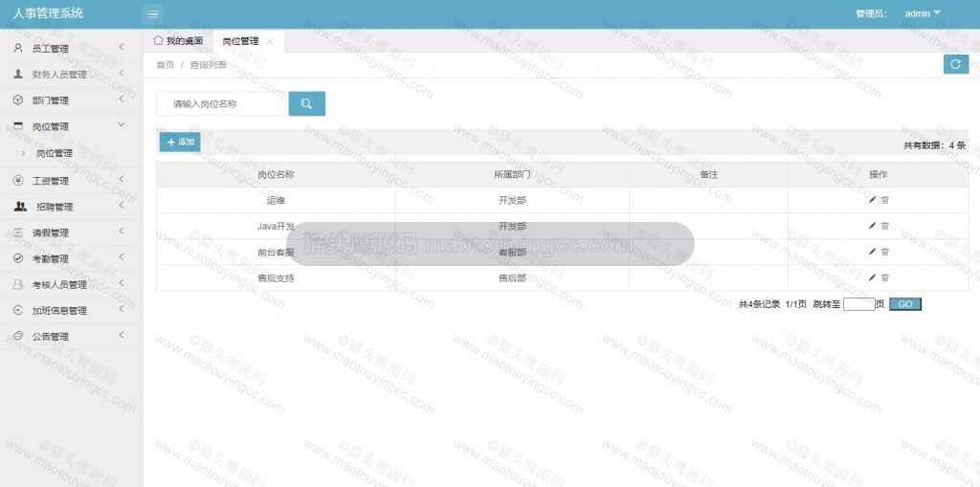Image resolution: width=980 pixels, height=487 pixels.
Task: Click the 招聘管理 group icon in sidebar
Action: [x=21, y=207]
